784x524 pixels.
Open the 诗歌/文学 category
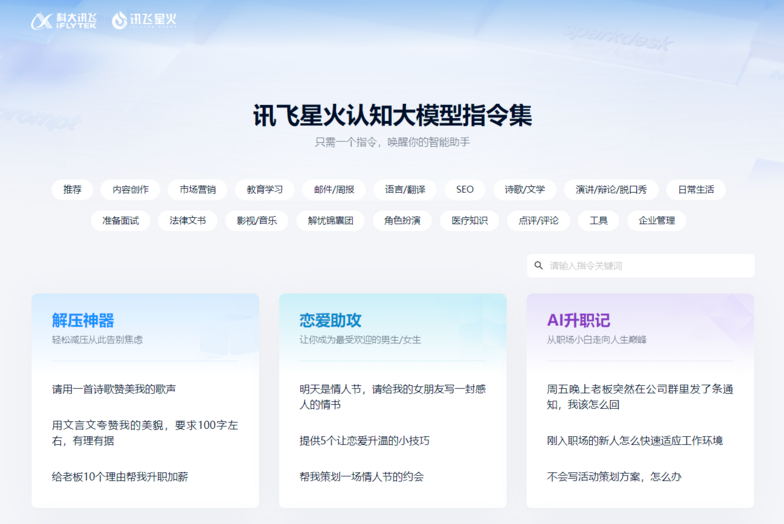524,190
